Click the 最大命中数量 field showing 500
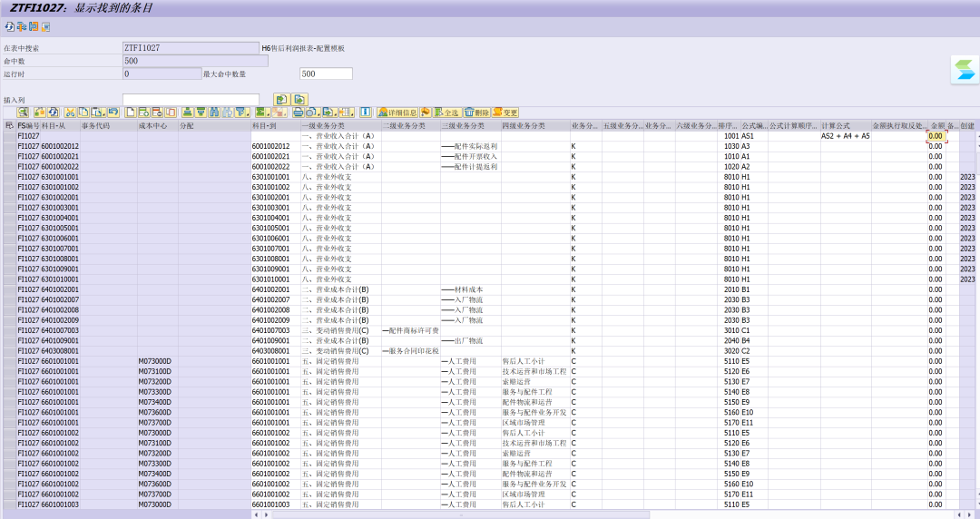Screen dimensions: 980x519 (x=326, y=73)
